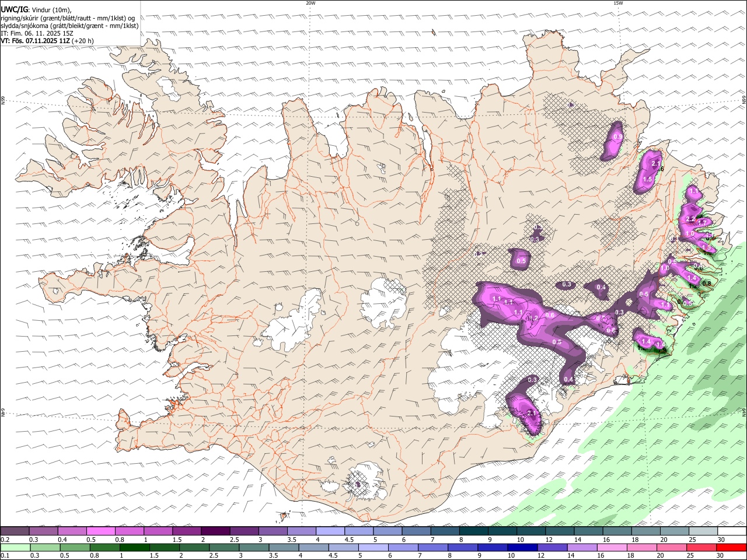Image resolution: width=747 pixels, height=560 pixels.
Task: Select the bottom-row swatch between 20 and 25
Action: [x=673, y=548]
